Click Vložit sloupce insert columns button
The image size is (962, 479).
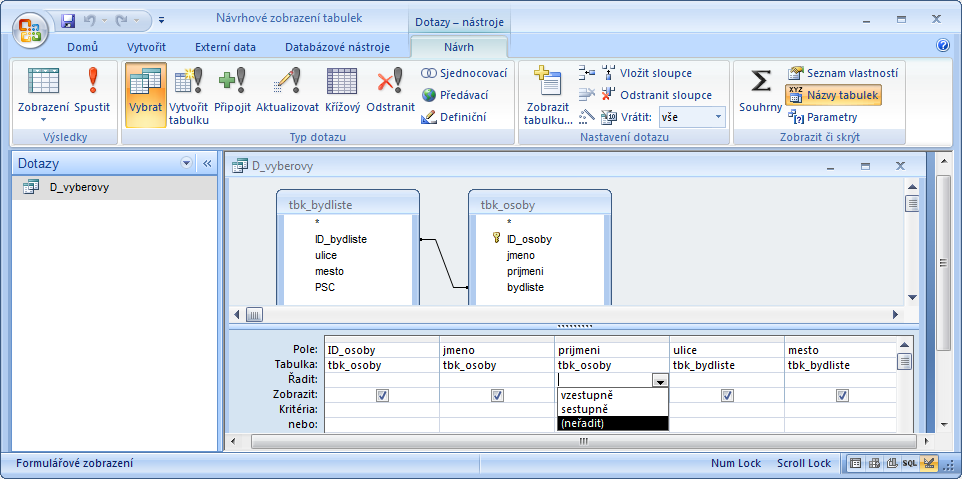[654, 73]
